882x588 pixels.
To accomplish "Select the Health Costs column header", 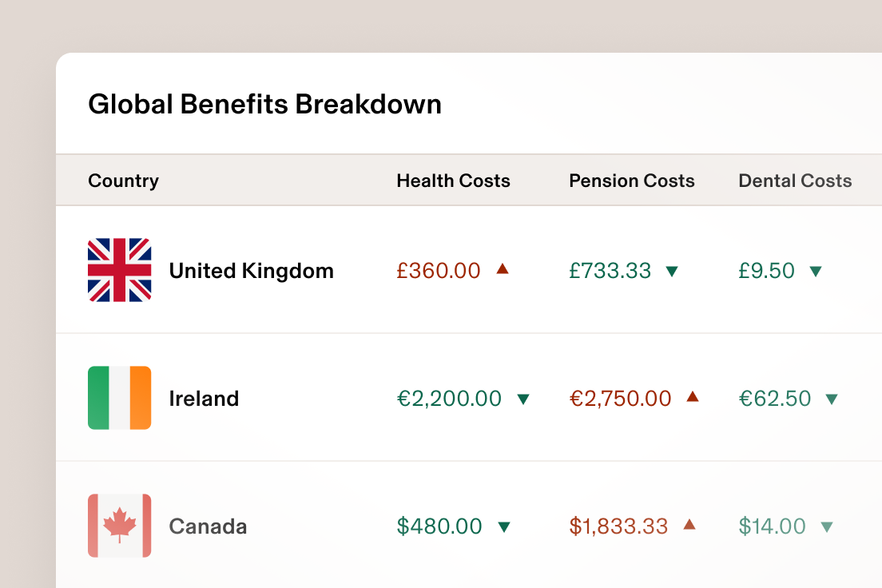I will coord(453,181).
